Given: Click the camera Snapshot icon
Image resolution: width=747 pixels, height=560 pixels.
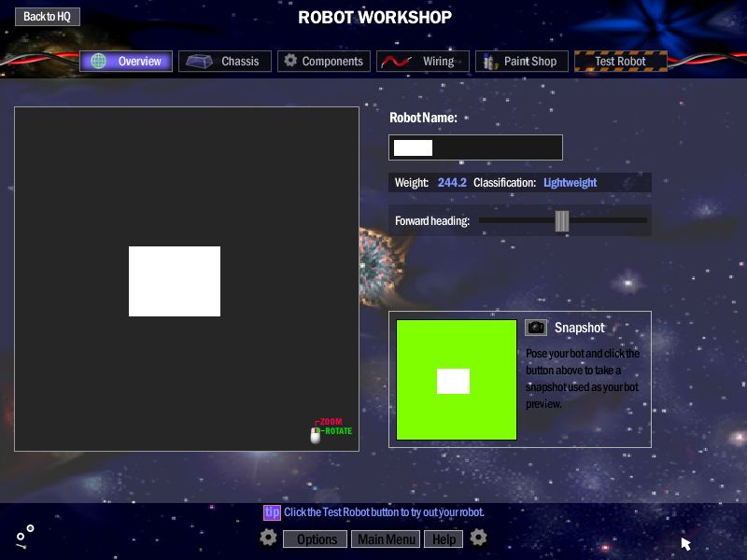Looking at the screenshot, I should 535,328.
